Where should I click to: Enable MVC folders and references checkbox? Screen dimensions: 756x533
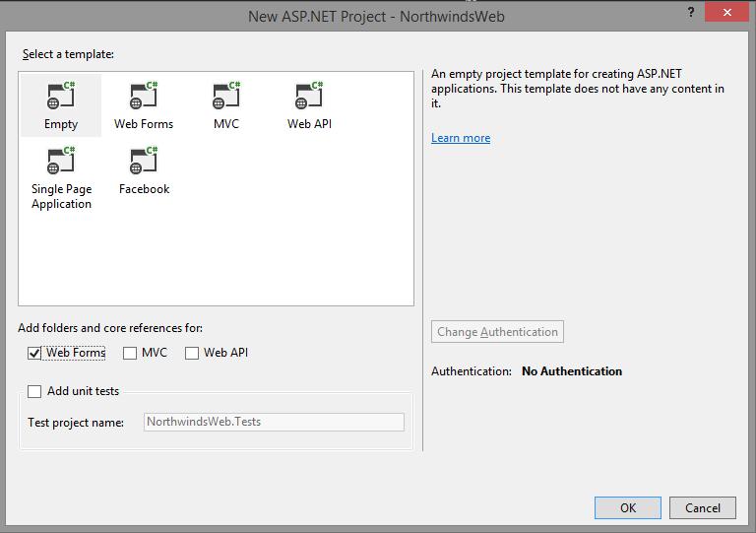[130, 353]
